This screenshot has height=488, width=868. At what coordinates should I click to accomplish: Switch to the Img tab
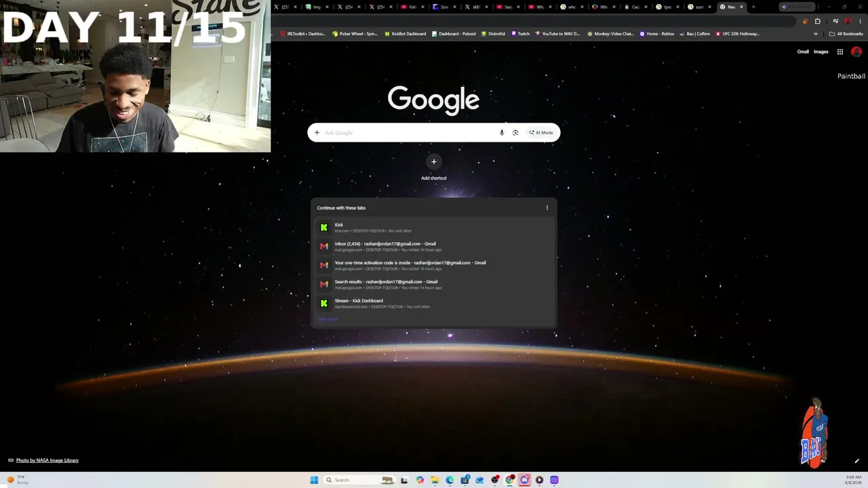point(317,7)
